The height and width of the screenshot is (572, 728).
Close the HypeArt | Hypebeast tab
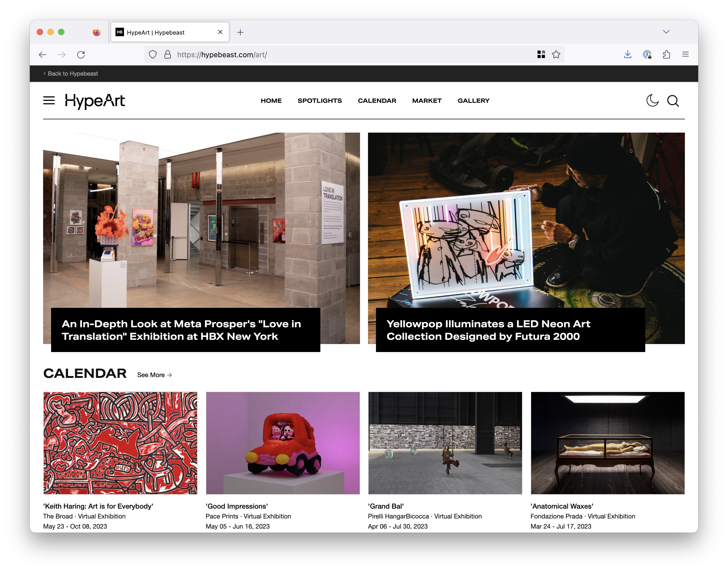coord(220,32)
